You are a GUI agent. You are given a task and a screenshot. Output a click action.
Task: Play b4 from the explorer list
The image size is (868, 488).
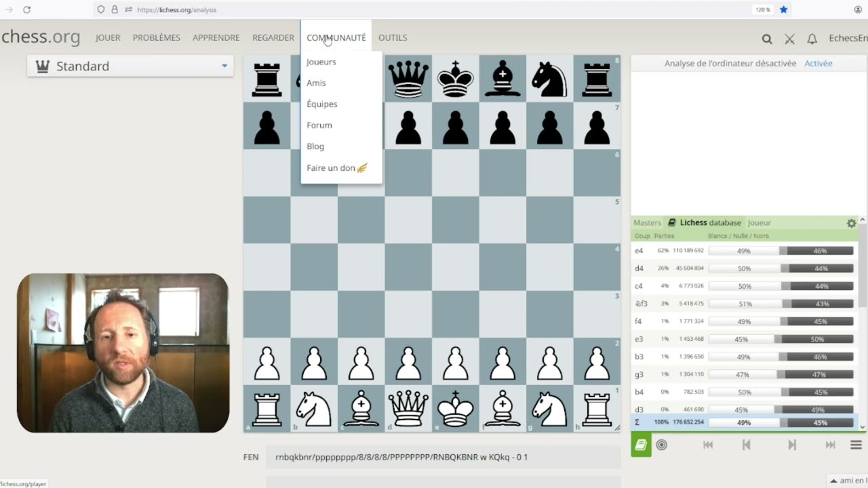point(745,392)
